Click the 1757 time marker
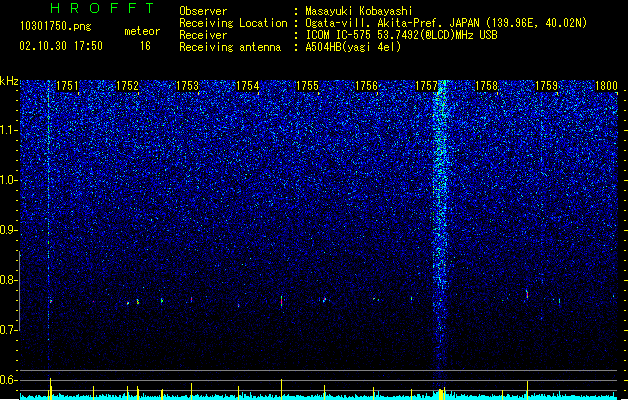Screen dimensions: 629x400 (426, 86)
